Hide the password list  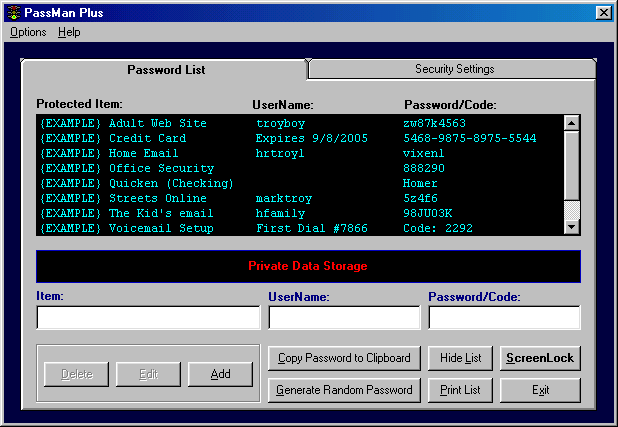click(x=460, y=358)
